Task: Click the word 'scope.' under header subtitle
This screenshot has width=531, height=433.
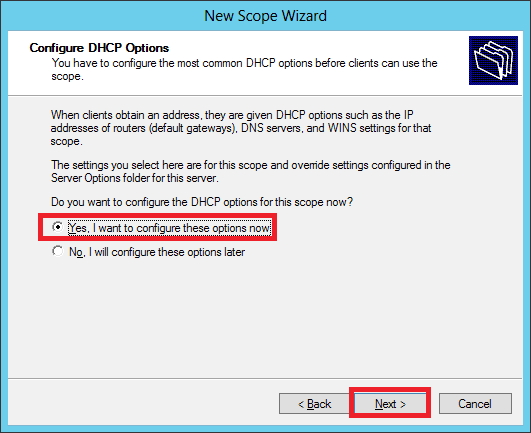Action: pyautogui.click(x=67, y=77)
